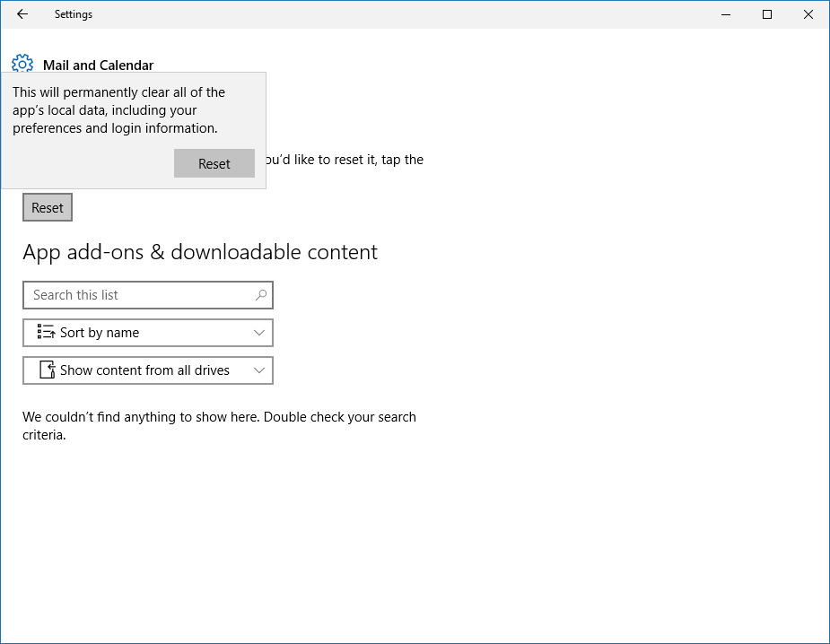
Task: Maximize the Settings window
Action: (x=766, y=14)
